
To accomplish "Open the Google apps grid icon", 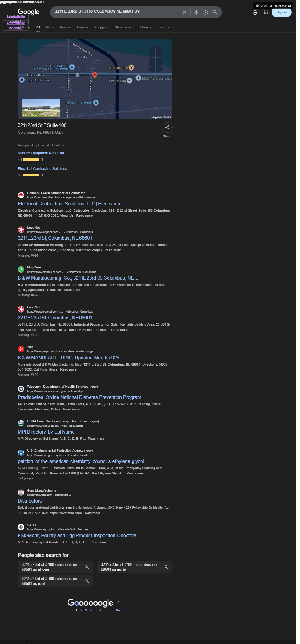I will tap(266, 12).
